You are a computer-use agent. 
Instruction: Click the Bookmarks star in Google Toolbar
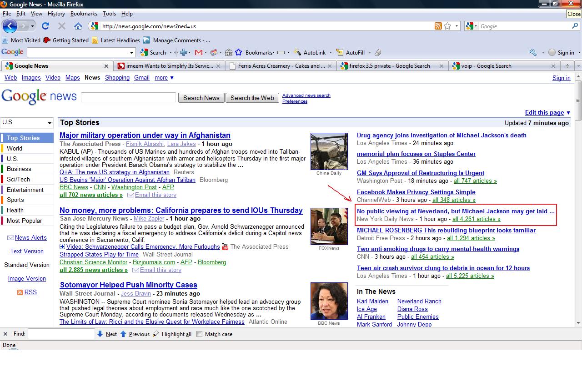point(238,52)
